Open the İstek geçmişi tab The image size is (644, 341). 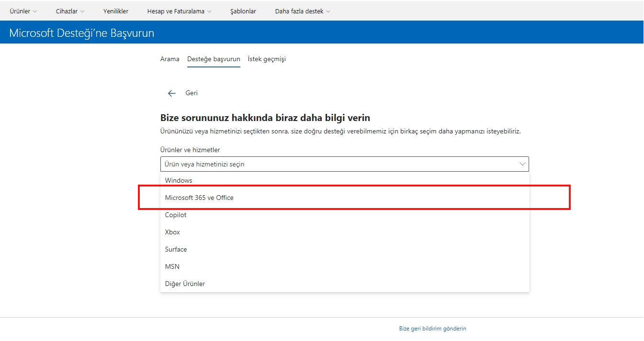(267, 59)
